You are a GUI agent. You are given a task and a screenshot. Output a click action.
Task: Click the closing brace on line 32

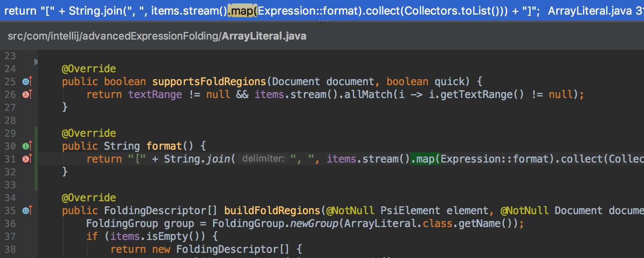pyautogui.click(x=65, y=172)
